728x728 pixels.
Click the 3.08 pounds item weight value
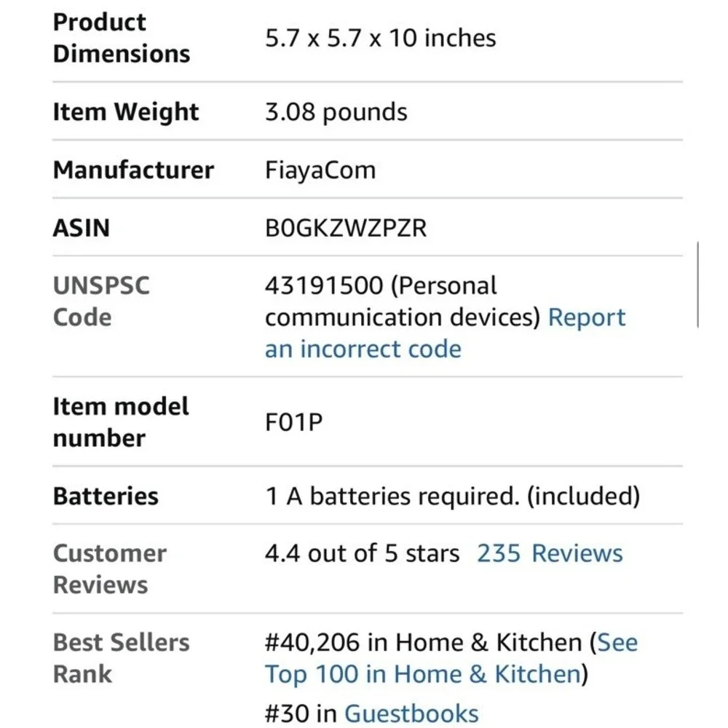coord(336,112)
